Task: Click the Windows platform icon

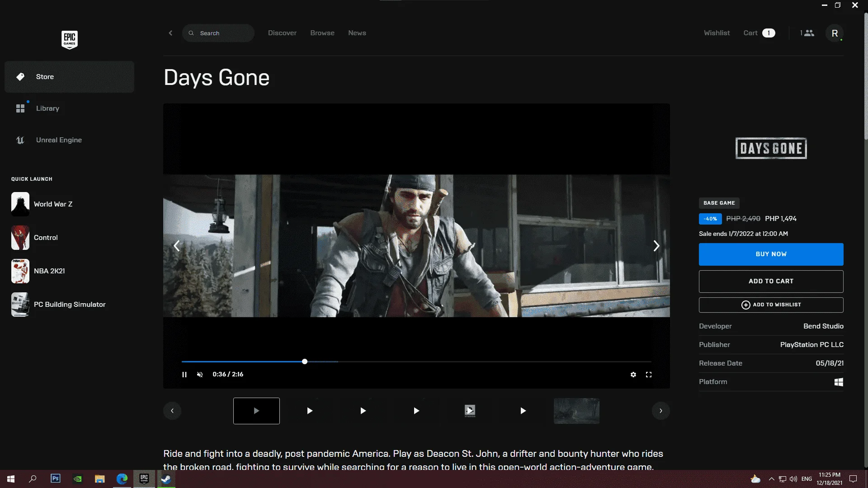Action: coord(839,382)
